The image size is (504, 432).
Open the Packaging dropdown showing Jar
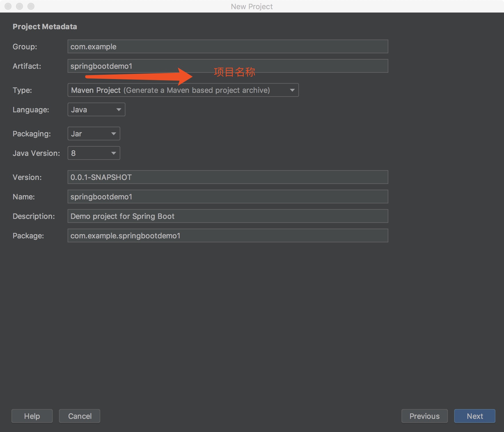(94, 133)
